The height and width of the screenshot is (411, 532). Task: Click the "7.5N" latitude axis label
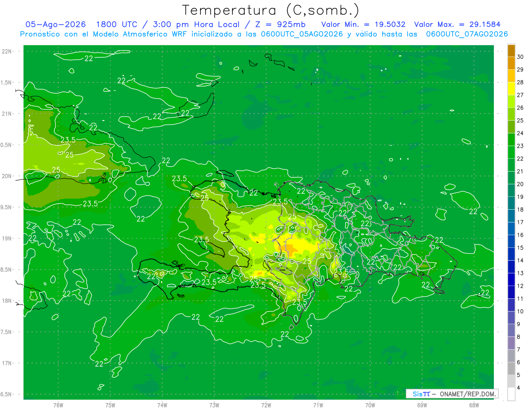7,332
